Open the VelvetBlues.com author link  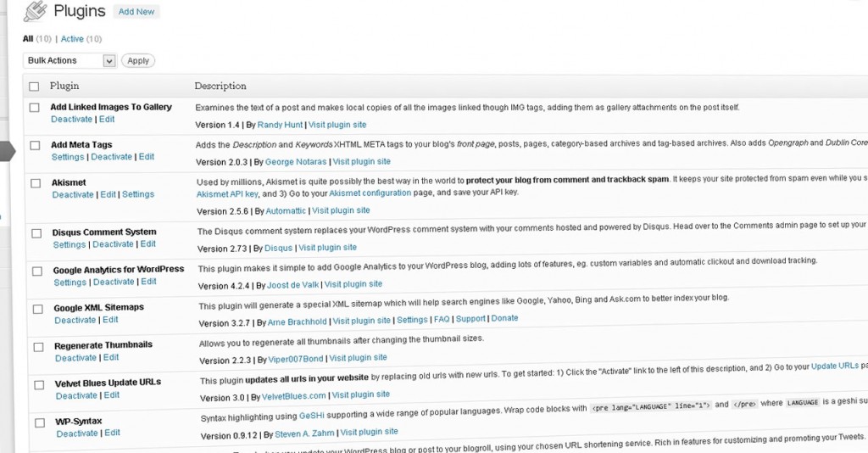point(293,396)
